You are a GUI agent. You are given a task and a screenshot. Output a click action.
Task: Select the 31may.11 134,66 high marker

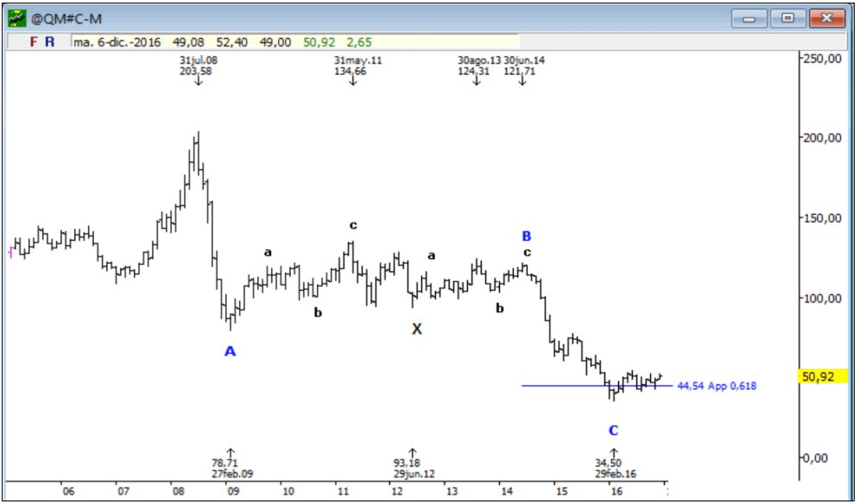point(357,70)
